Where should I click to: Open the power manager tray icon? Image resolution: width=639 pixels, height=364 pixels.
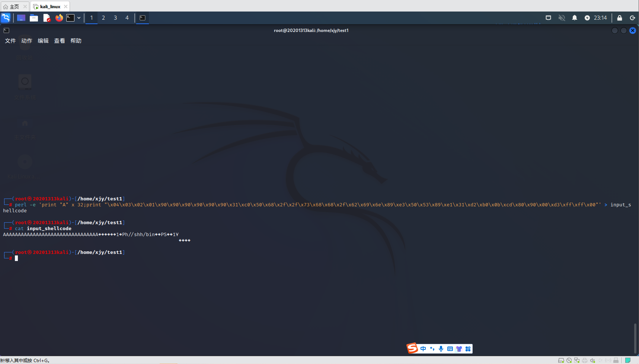coord(587,18)
